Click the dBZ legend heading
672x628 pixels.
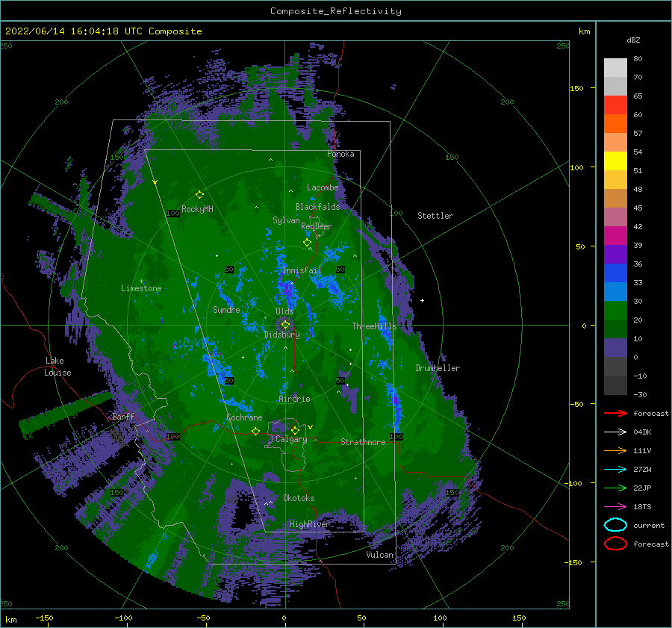[633, 40]
